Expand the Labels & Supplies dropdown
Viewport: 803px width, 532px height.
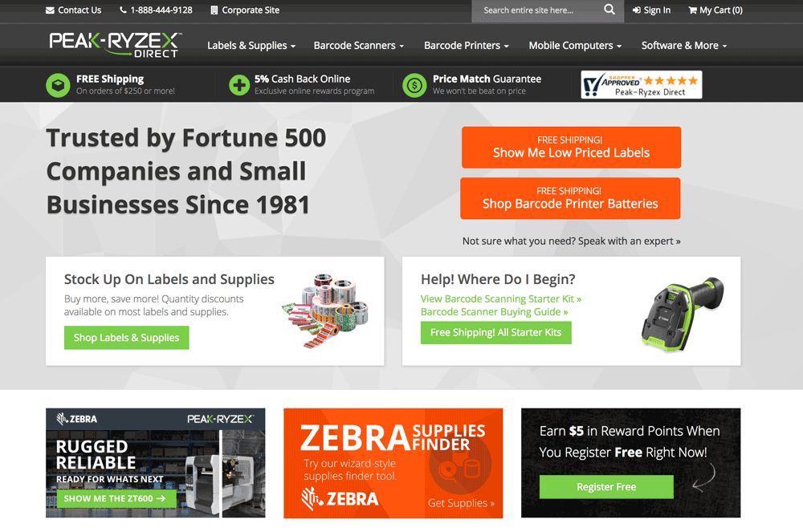tap(251, 46)
